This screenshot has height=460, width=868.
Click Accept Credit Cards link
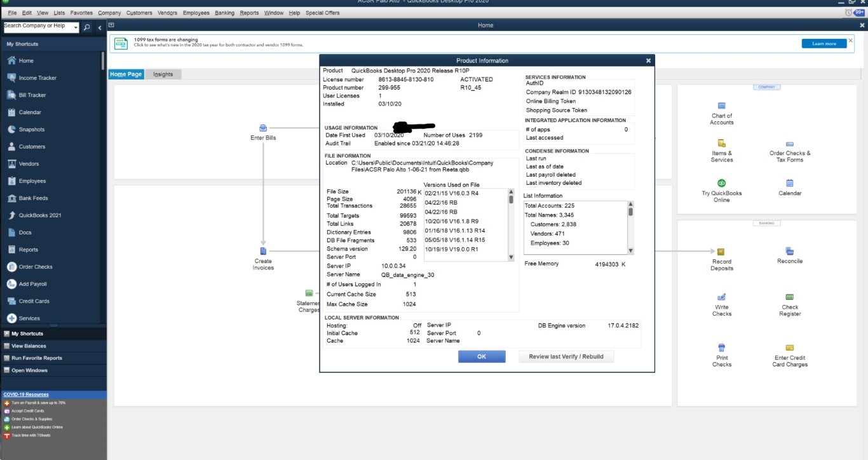(27, 411)
